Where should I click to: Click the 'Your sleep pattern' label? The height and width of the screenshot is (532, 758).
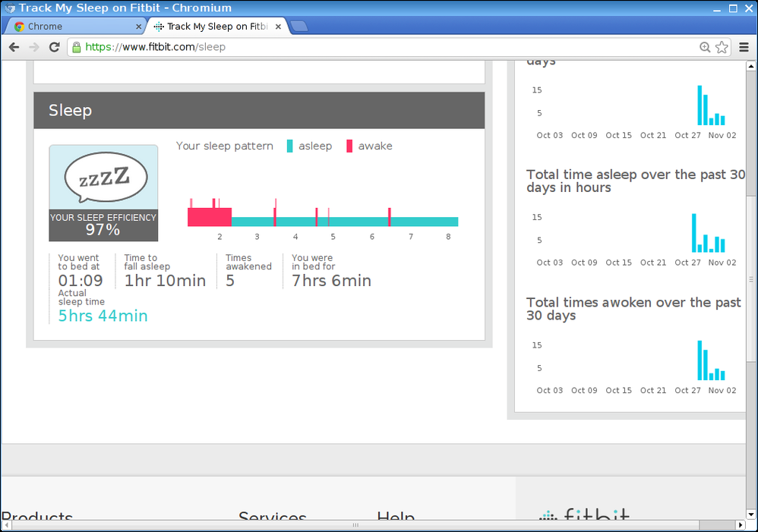point(225,146)
